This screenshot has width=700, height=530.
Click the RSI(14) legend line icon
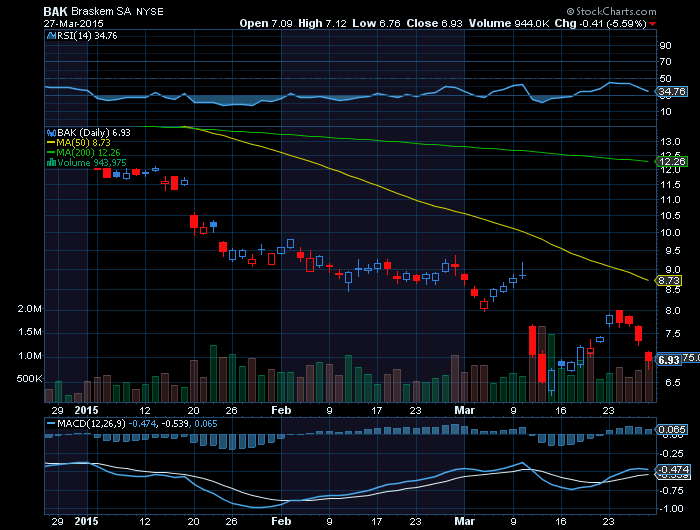(51, 36)
